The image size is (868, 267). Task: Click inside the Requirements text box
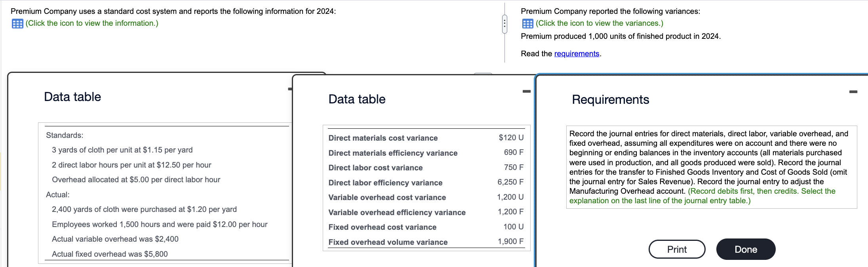coord(711,167)
